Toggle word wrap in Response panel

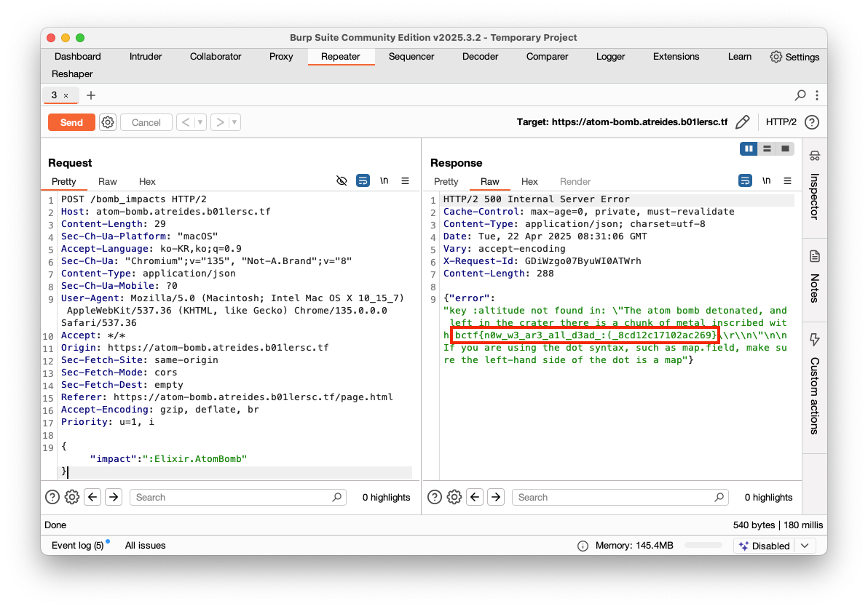[745, 181]
